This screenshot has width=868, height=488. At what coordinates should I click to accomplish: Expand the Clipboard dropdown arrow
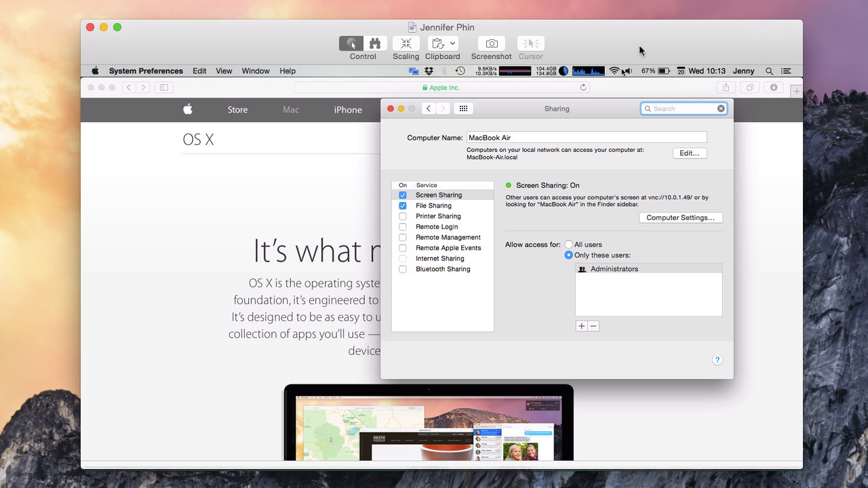(x=453, y=43)
